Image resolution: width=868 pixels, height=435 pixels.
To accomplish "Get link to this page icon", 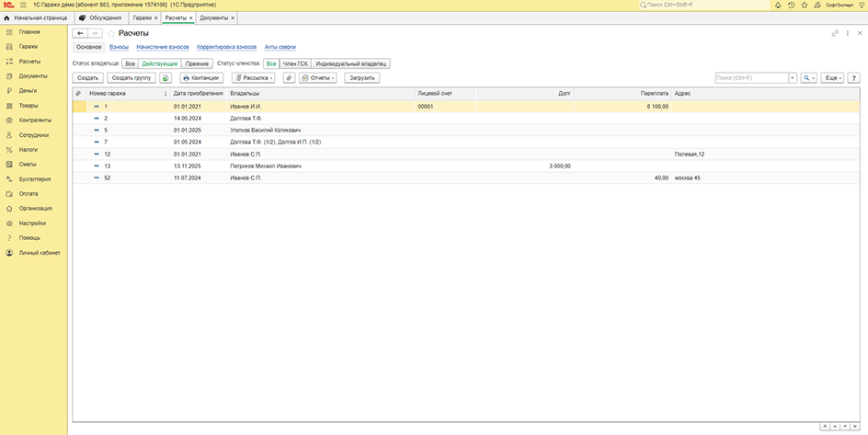I will point(835,33).
